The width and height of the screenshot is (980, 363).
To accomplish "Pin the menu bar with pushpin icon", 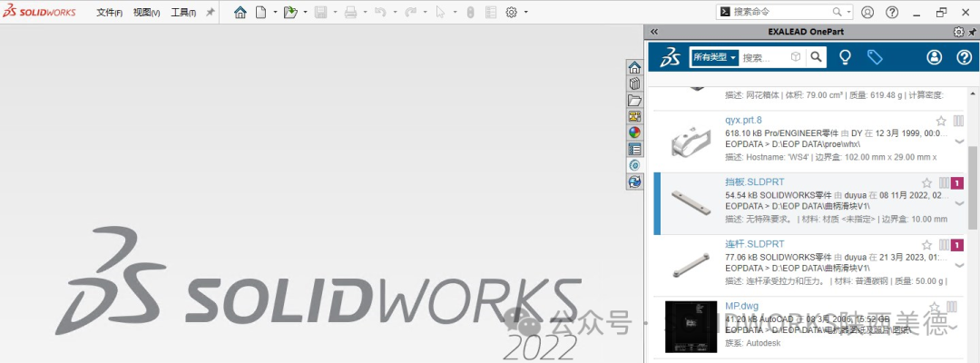I will click(x=210, y=12).
